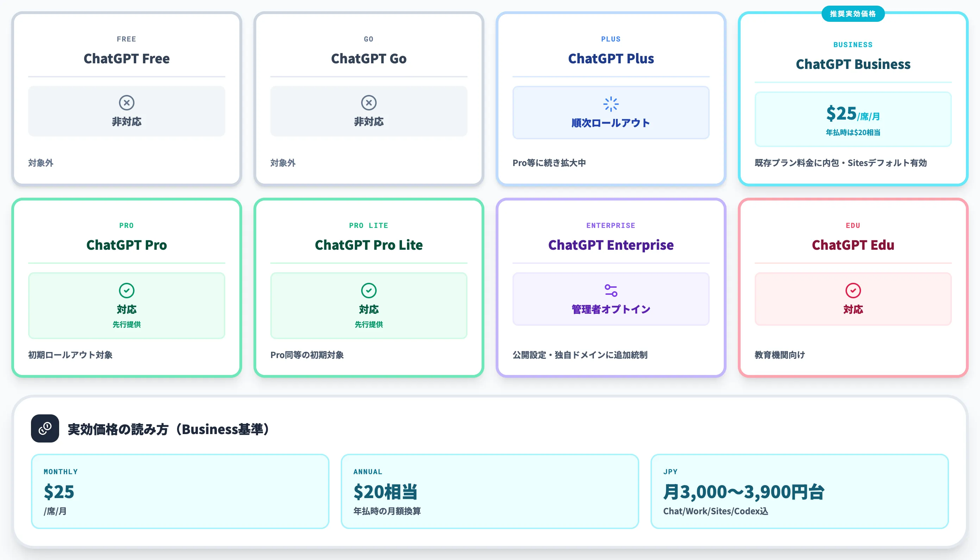Click the rollout spinner icon in ChatGPT Plus card
Image resolution: width=980 pixels, height=560 pixels.
point(611,104)
